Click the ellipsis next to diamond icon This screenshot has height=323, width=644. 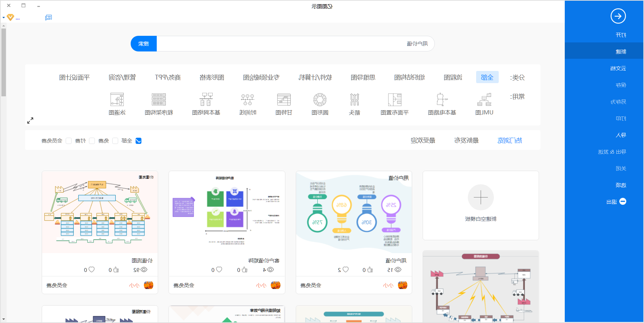(x=18, y=18)
